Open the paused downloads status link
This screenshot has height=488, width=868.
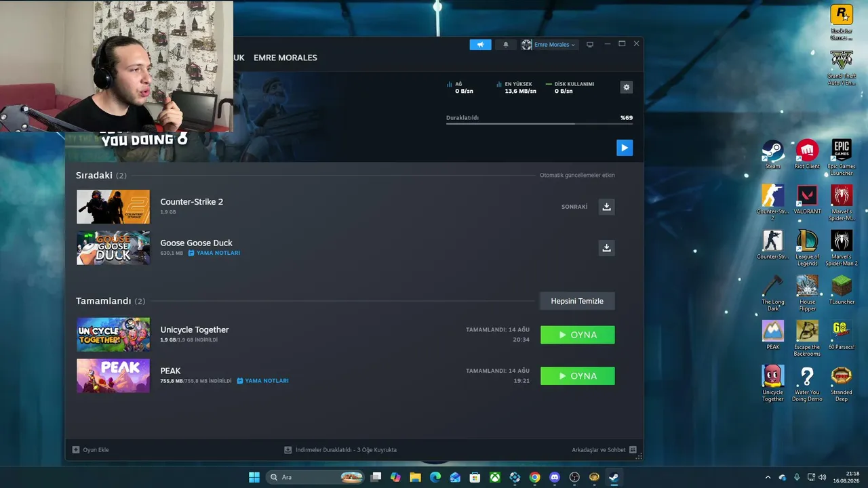[x=340, y=450]
